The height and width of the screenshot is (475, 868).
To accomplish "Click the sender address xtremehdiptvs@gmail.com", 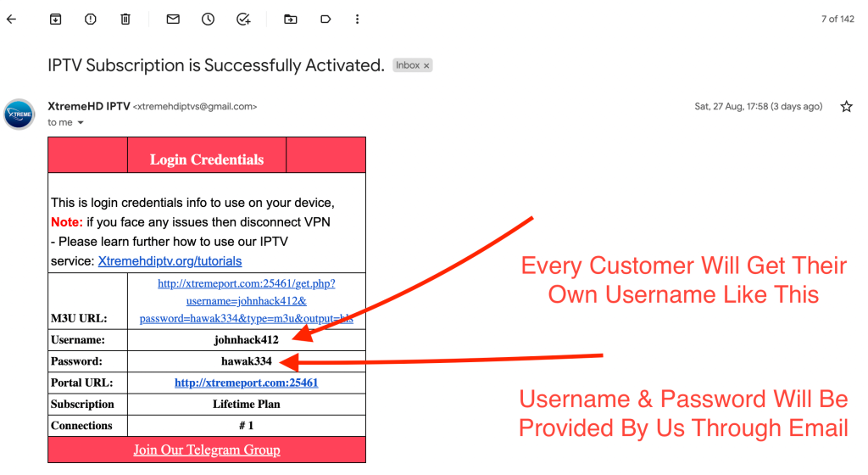I will coord(195,106).
